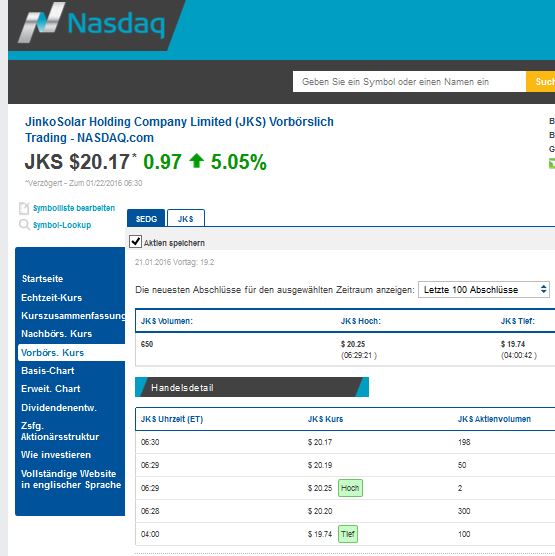Click the green Hoch badge
Image resolution: width=555 pixels, height=556 pixels.
[x=350, y=488]
